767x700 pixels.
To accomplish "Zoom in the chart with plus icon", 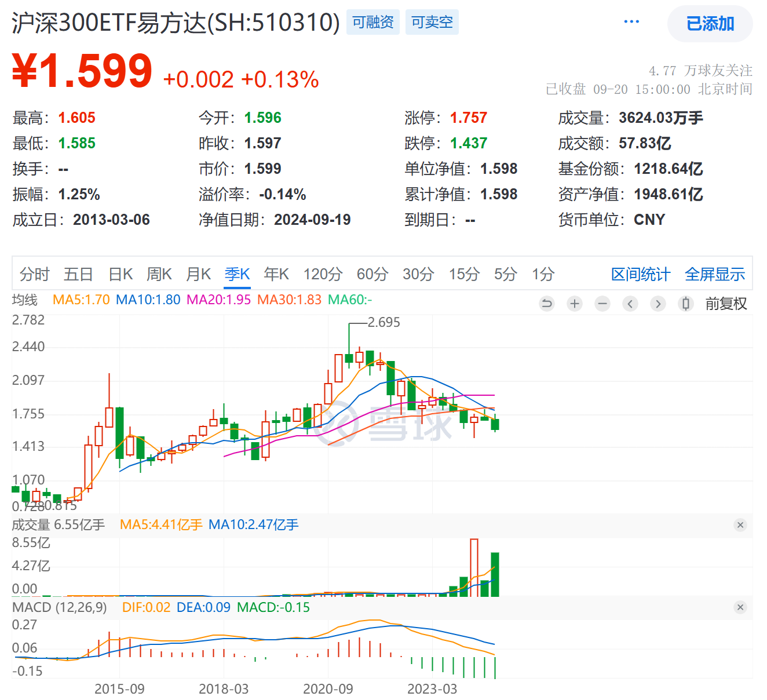I will (x=575, y=304).
